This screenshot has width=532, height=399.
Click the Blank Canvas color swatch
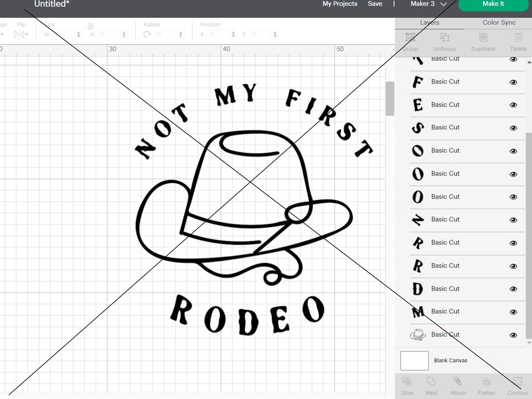click(414, 360)
